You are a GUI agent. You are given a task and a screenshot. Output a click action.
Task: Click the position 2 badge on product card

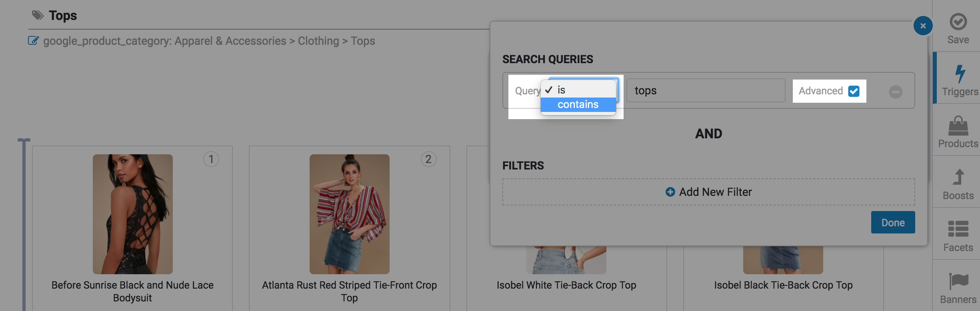(x=428, y=159)
